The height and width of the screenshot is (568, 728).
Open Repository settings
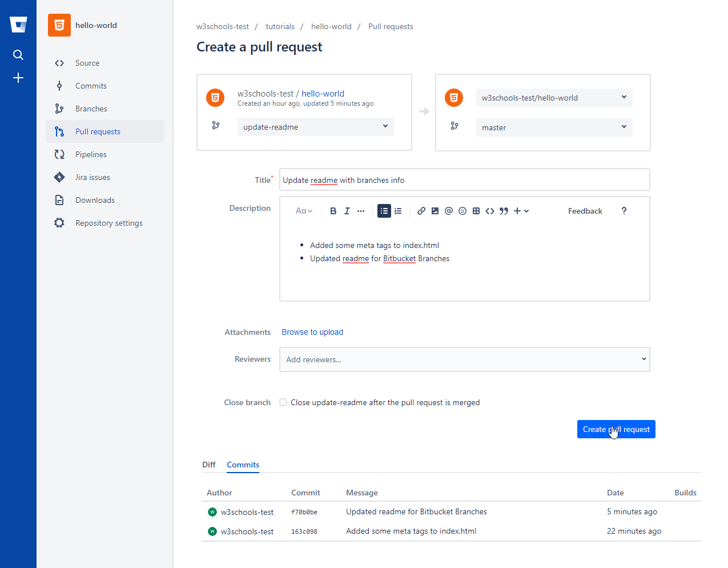[x=105, y=223]
